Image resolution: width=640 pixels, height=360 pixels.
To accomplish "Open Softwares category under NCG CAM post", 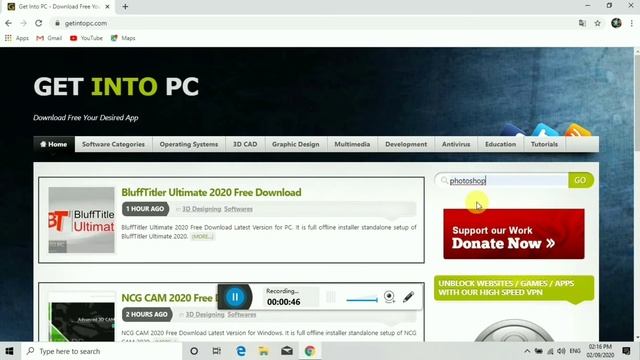I will [242, 315].
